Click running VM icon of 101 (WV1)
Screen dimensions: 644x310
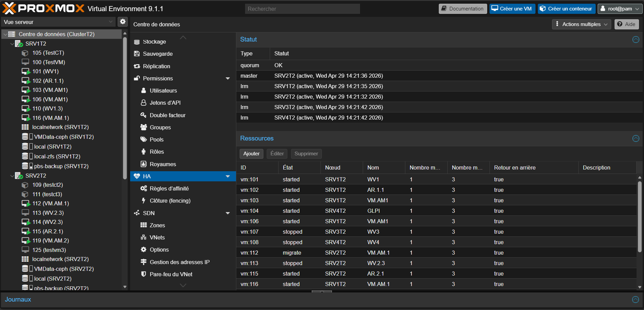tap(26, 72)
